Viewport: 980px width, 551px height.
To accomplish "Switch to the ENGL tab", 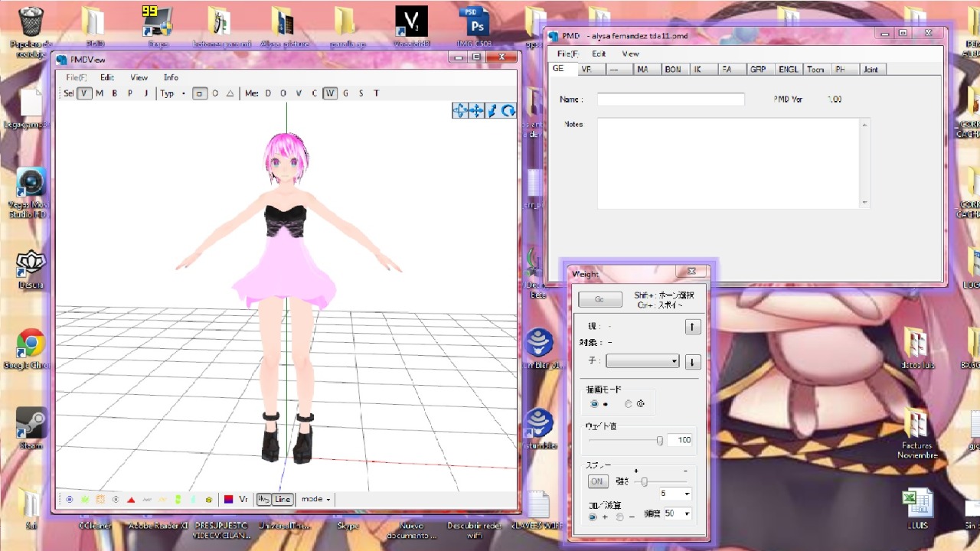I will click(788, 69).
